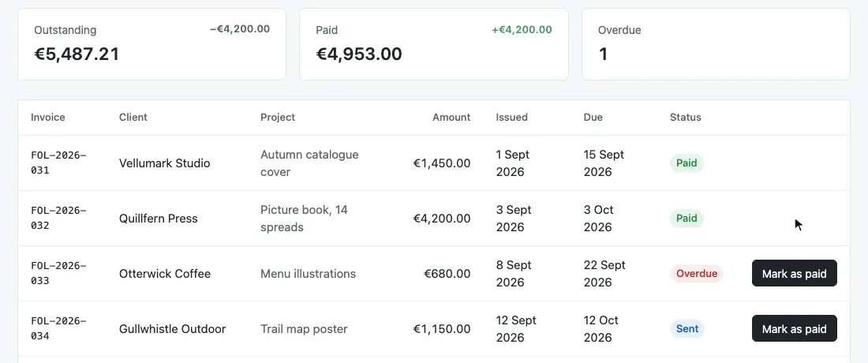868x363 pixels.
Task: Open the Paid summary card
Action: pyautogui.click(x=434, y=44)
